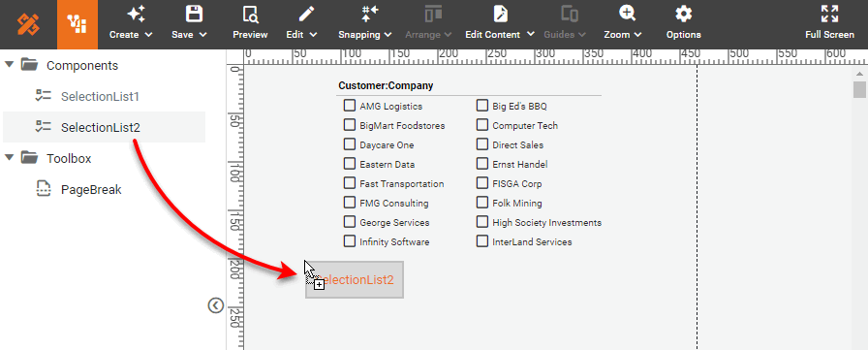
Task: Select SelectionList1 label in the tree
Action: (100, 96)
